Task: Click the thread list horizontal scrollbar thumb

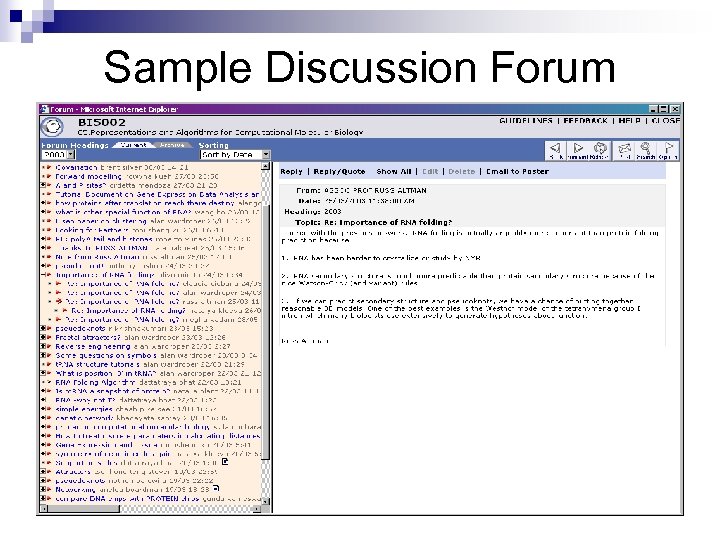Action: (x=84, y=509)
